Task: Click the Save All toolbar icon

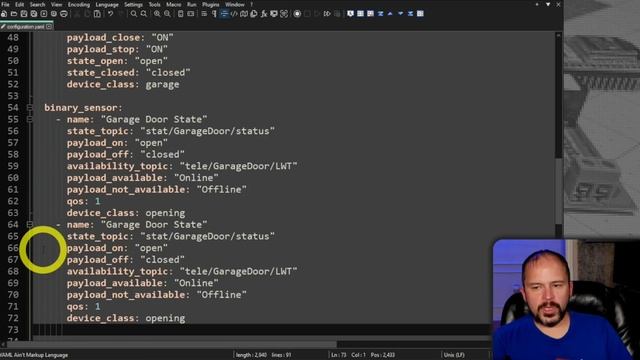Action: pos(34,14)
